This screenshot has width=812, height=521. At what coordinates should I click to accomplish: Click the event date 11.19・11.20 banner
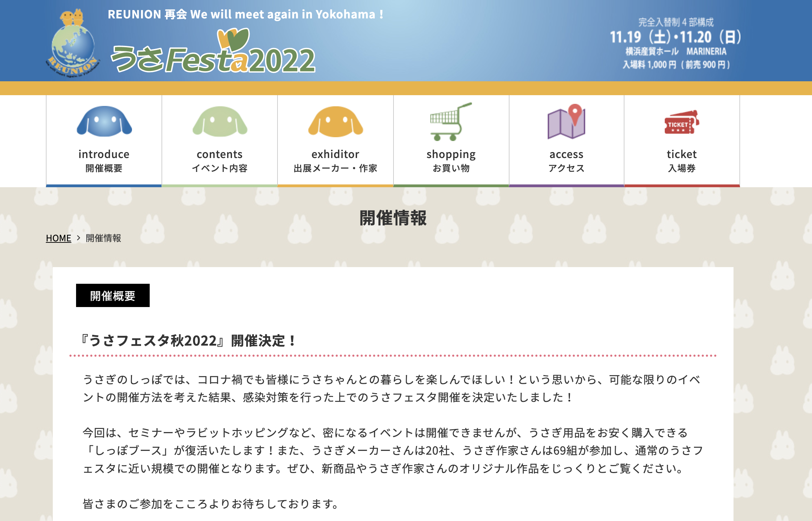point(675,37)
